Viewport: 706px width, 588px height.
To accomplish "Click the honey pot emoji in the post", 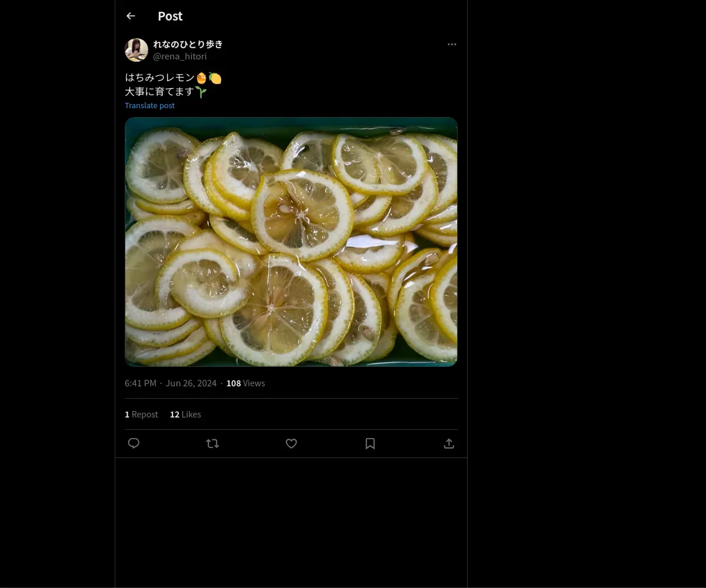I will (202, 78).
